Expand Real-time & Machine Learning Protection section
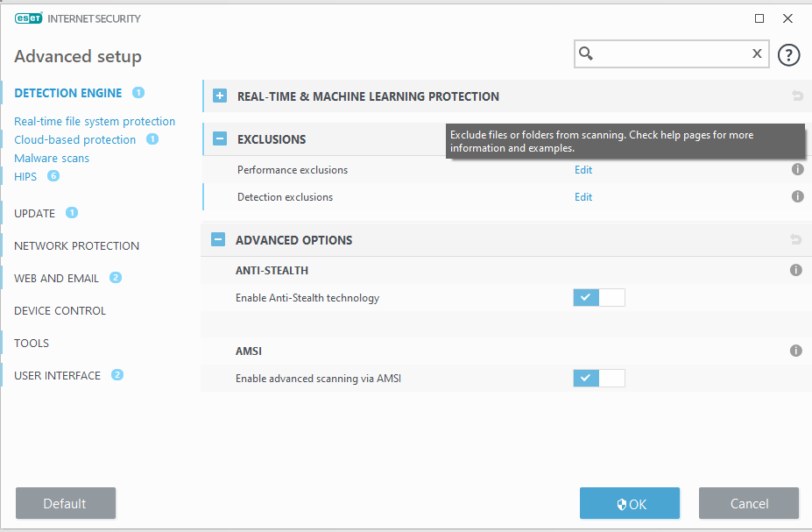This screenshot has height=532, width=812. point(220,96)
